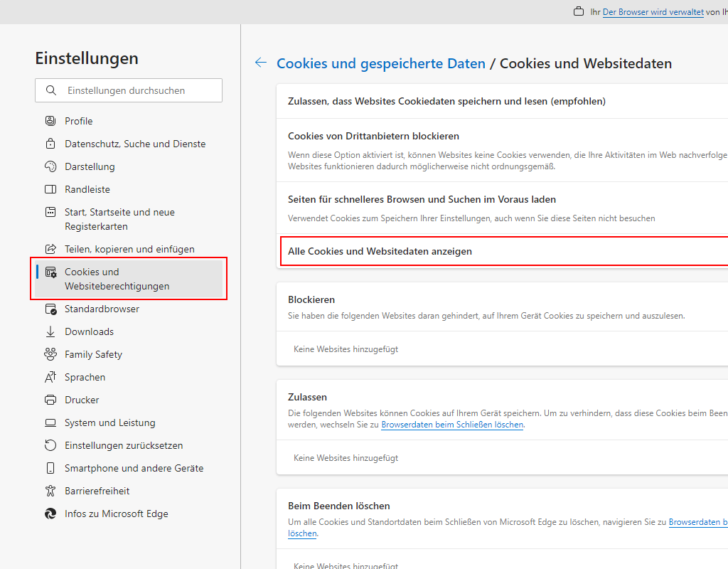Click the Profile icon in sidebar
Viewport: 728px width, 569px height.
tap(50, 121)
